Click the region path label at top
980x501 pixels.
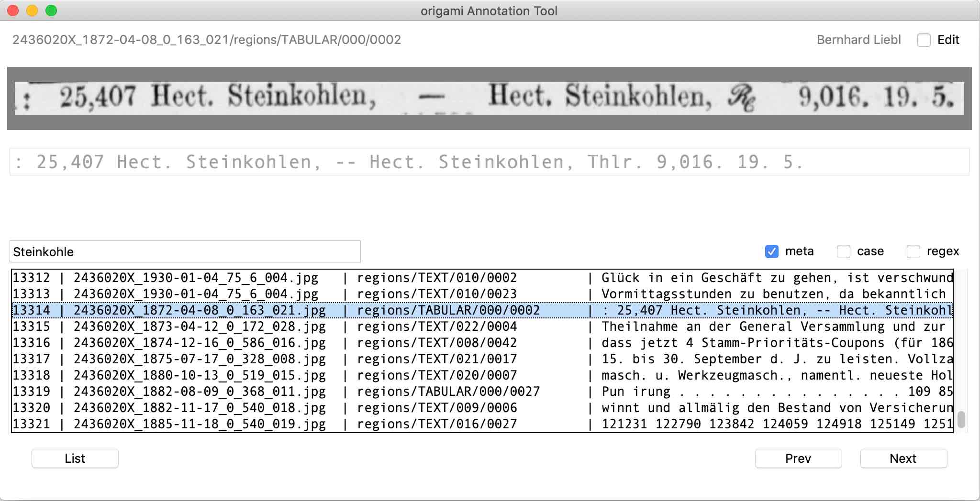[x=207, y=40]
